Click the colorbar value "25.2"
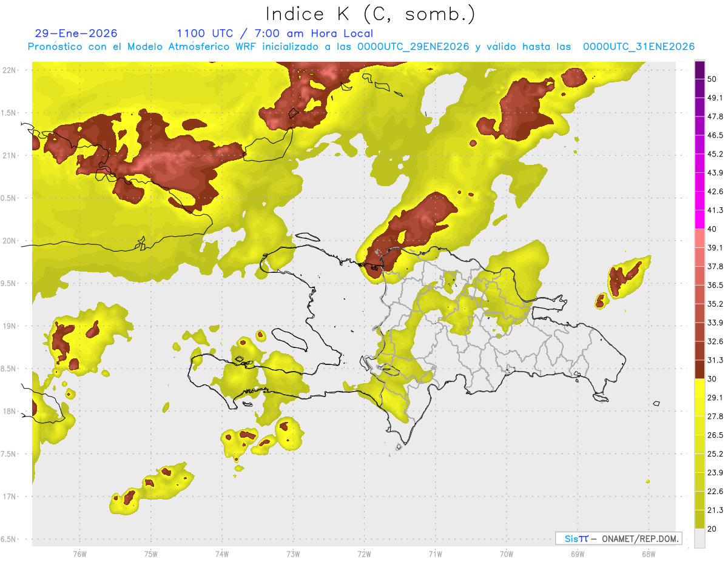The image size is (728, 562). click(x=715, y=454)
